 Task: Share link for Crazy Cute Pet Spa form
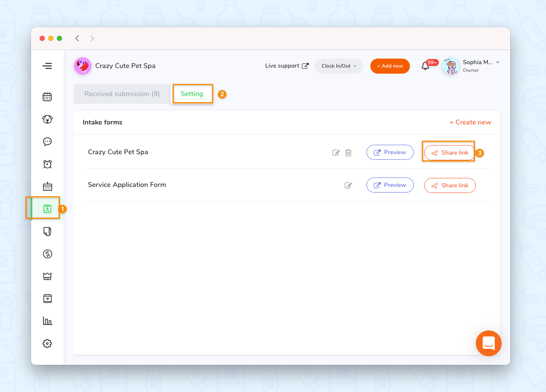point(450,153)
